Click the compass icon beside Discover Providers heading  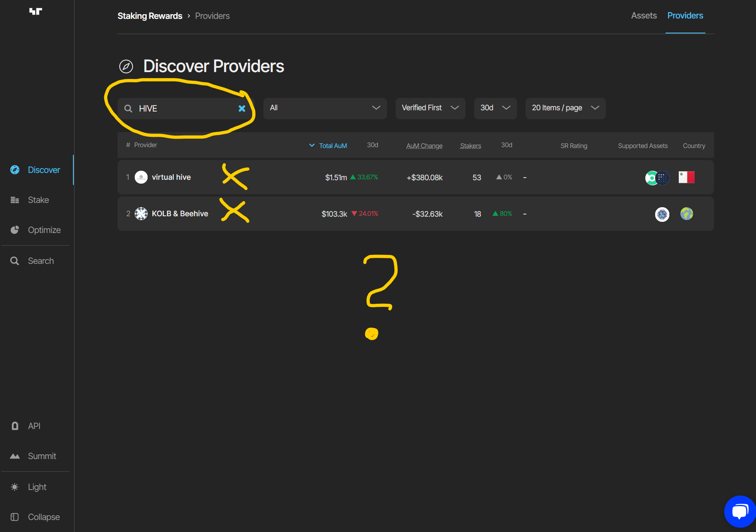click(x=126, y=66)
